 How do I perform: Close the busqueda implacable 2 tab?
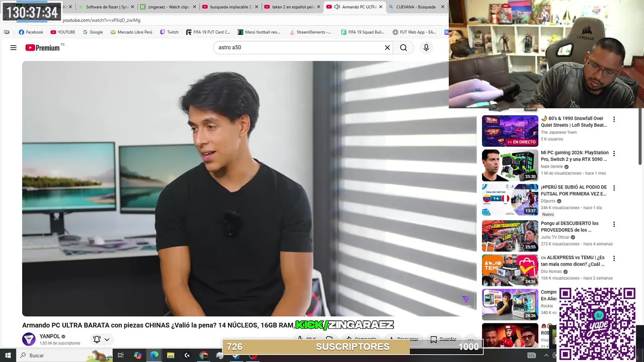tap(257, 7)
